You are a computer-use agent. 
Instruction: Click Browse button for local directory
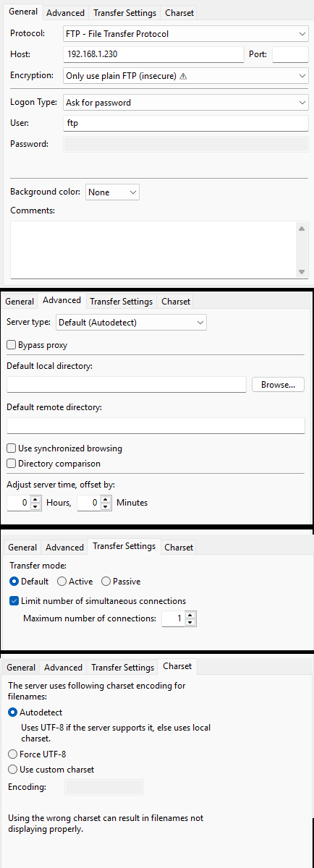click(278, 385)
